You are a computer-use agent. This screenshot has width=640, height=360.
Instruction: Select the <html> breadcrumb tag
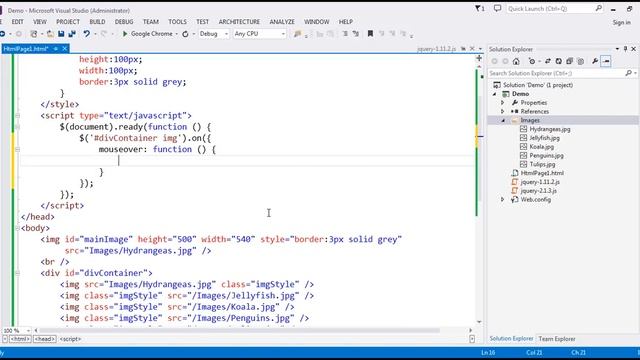20,339
